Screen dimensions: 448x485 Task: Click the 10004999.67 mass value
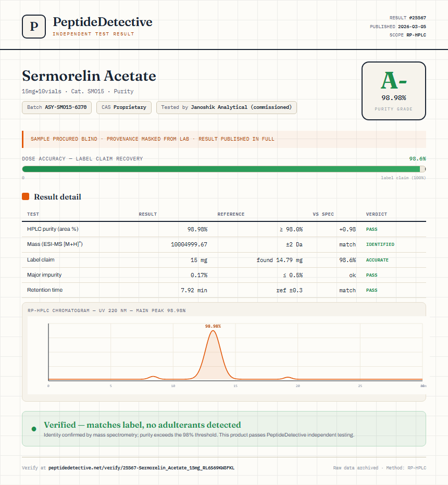[189, 244]
